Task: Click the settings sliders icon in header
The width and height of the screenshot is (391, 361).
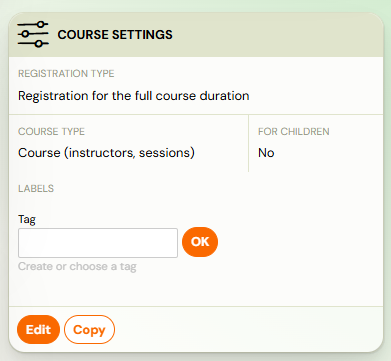Action: pyautogui.click(x=33, y=34)
